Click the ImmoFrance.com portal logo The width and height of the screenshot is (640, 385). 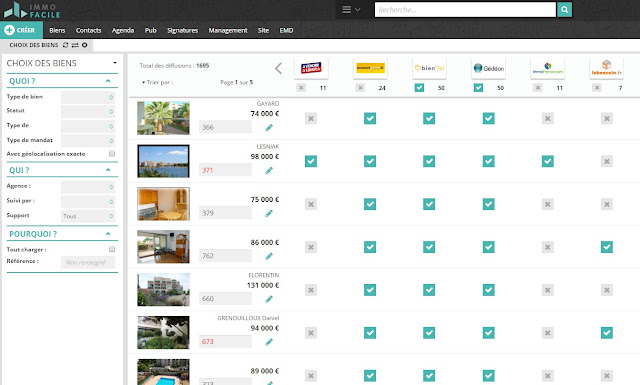pyautogui.click(x=548, y=68)
